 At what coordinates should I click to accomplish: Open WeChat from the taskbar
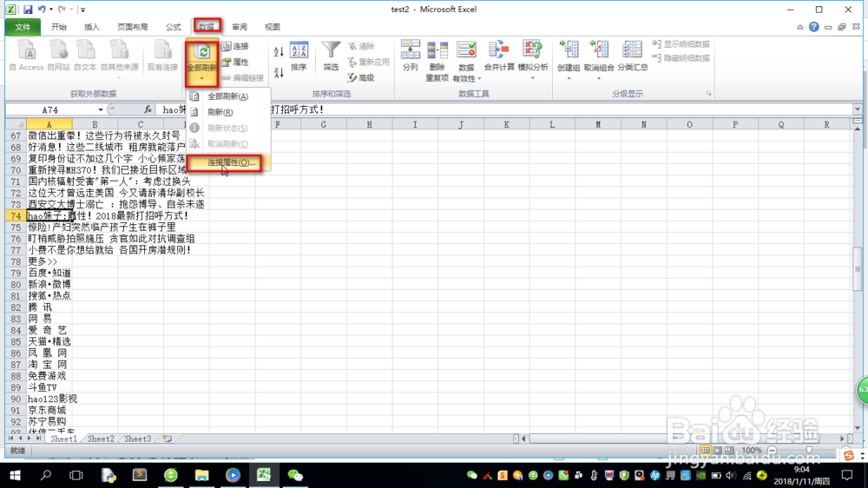[295, 475]
